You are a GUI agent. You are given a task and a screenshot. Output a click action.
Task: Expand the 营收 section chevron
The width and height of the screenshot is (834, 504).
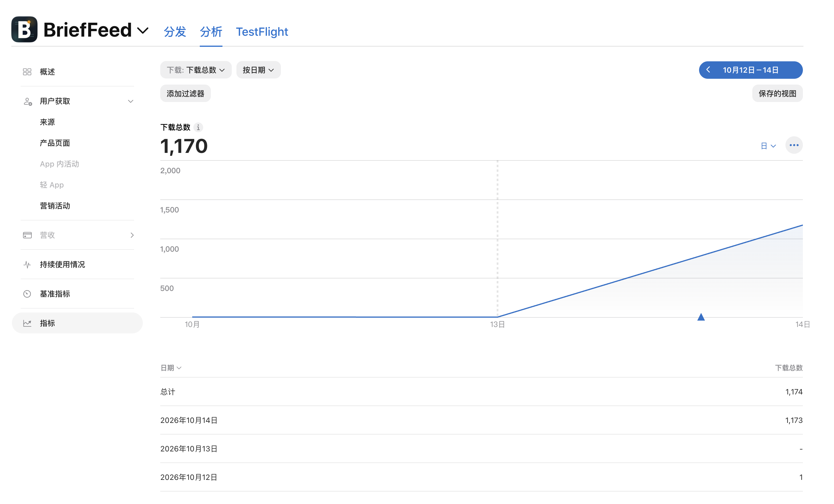click(x=132, y=235)
